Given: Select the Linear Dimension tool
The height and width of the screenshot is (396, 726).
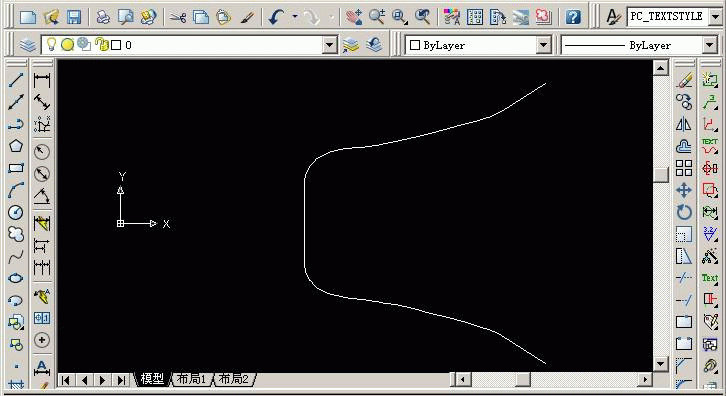Looking at the screenshot, I should (x=42, y=80).
